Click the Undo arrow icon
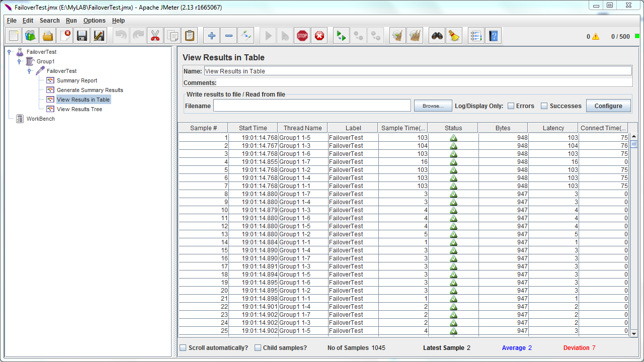 coord(121,36)
